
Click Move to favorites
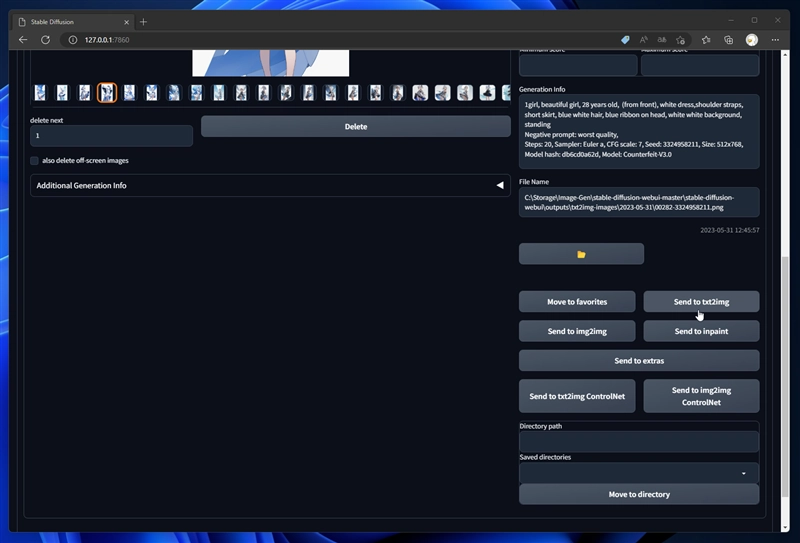[x=577, y=302]
